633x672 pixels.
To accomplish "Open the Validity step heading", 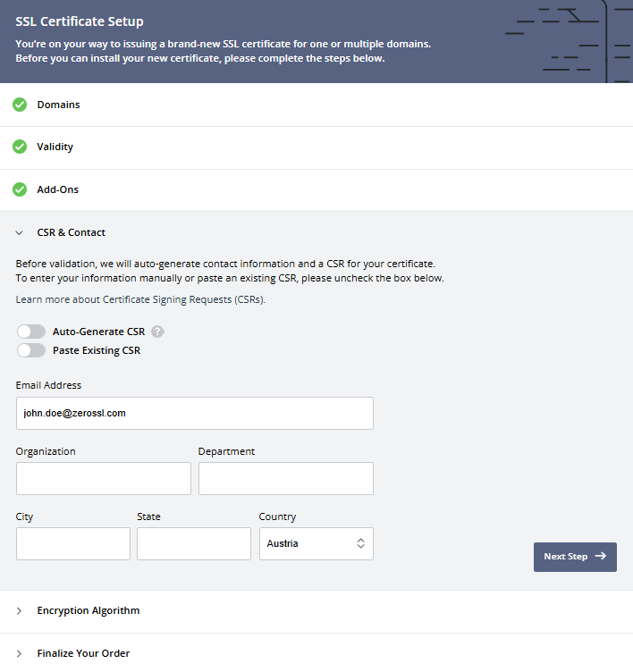I will tap(55, 147).
